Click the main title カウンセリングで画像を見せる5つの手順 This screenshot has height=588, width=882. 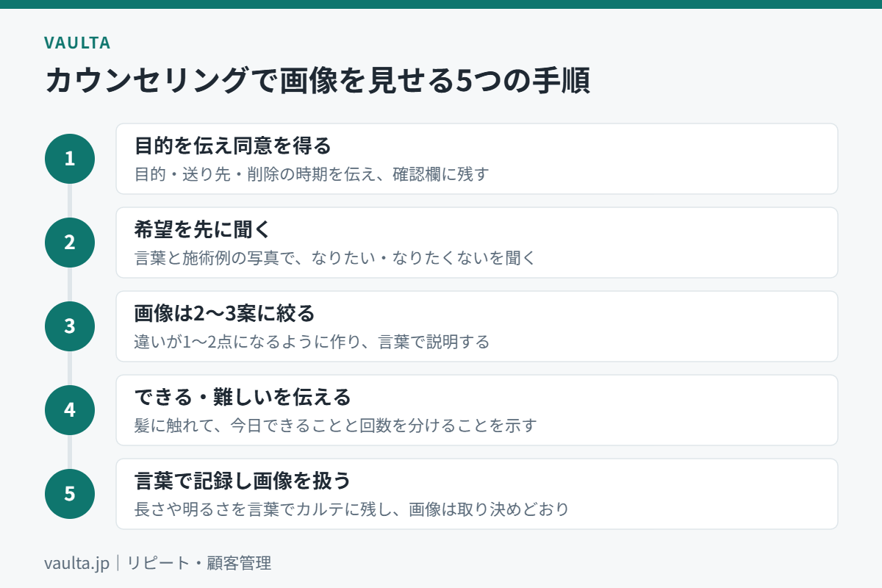tap(318, 81)
